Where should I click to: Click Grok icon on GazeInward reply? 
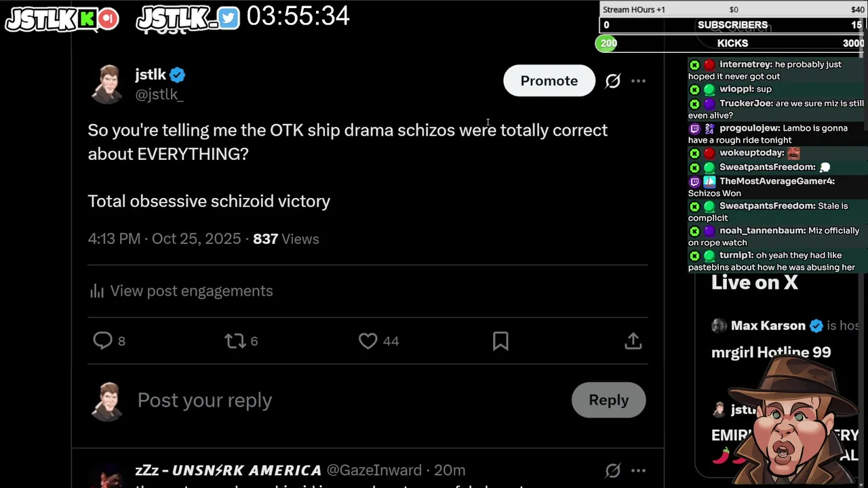612,470
